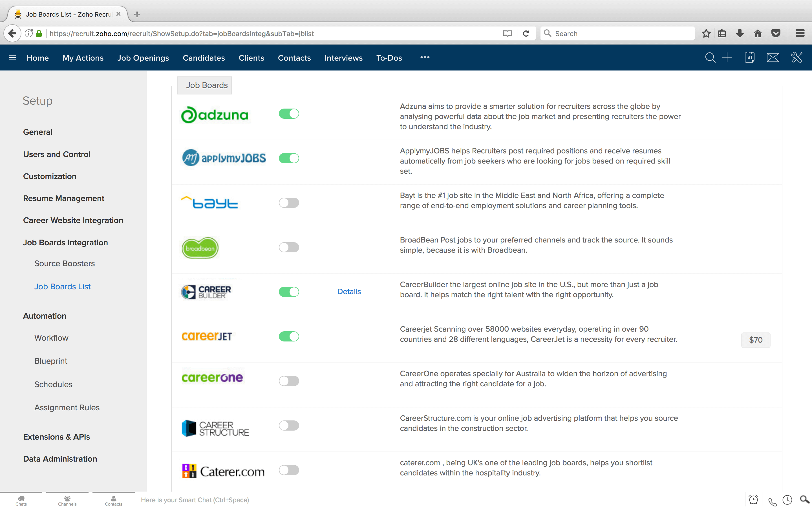Open Chats in the bottom bar
The width and height of the screenshot is (812, 507).
[21, 500]
